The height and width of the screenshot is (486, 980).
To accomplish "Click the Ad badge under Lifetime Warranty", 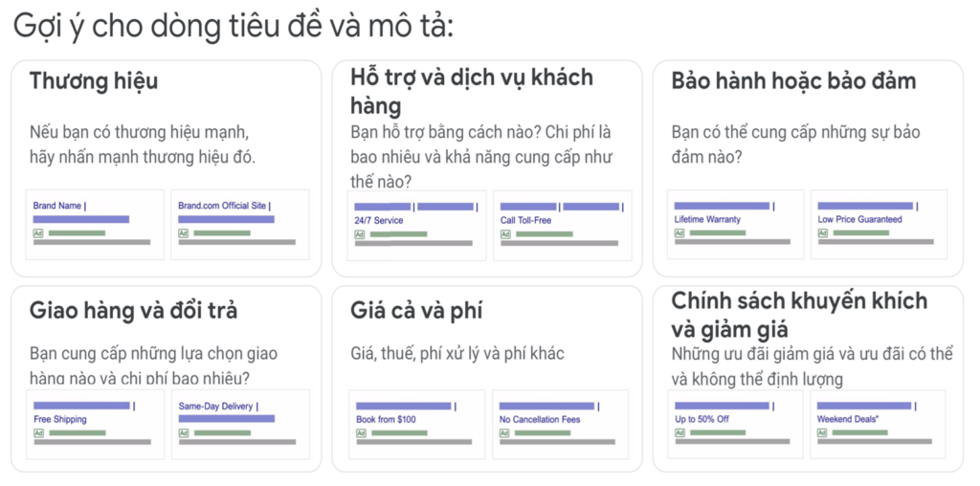I will pos(679,233).
